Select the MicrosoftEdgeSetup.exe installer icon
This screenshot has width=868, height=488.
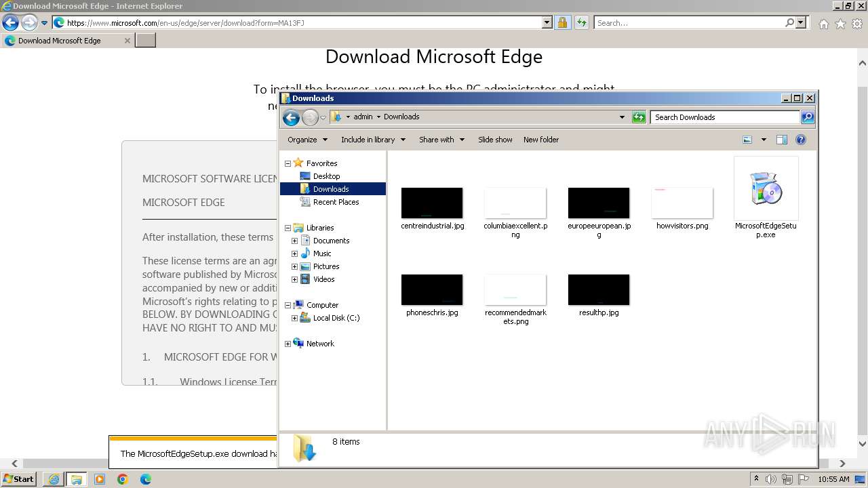pos(766,188)
